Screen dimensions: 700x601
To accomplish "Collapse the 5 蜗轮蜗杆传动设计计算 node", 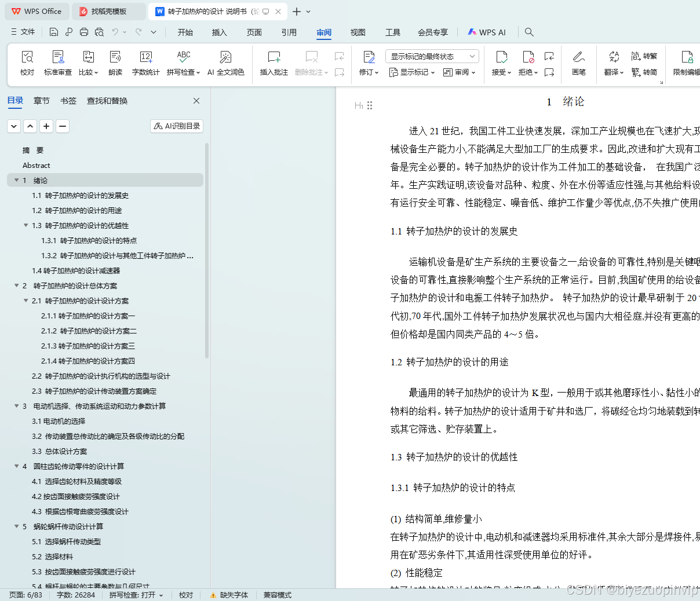I will (x=16, y=526).
